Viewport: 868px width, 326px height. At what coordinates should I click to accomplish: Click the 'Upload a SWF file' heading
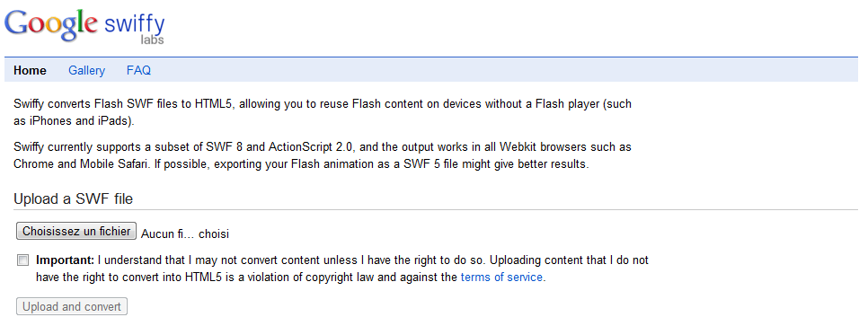[73, 198]
